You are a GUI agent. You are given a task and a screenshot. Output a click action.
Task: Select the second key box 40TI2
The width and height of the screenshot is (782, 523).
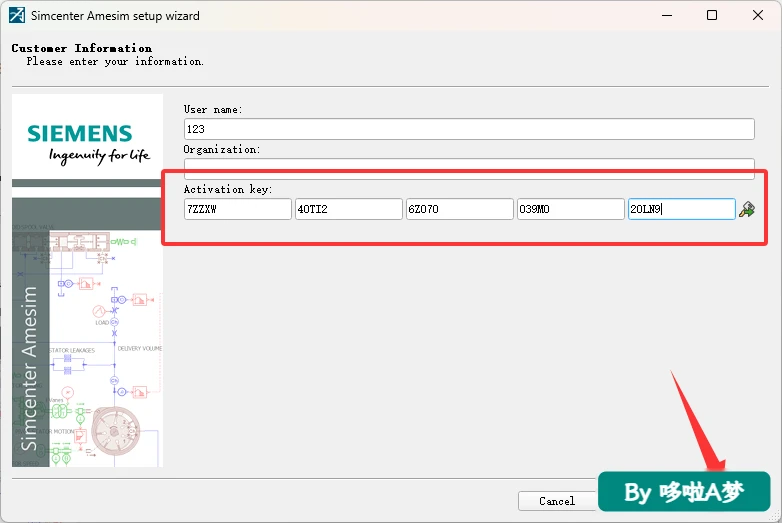coord(349,209)
